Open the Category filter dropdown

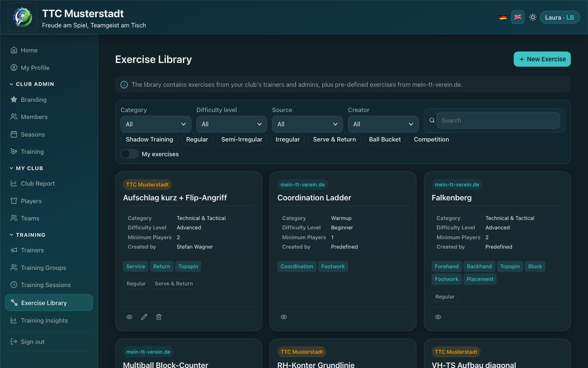[x=156, y=124]
